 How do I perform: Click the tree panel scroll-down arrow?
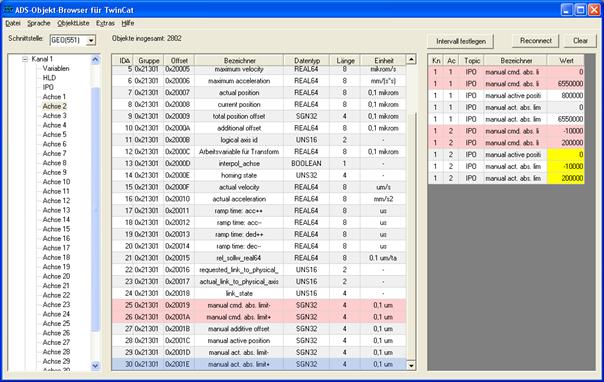[x=95, y=366]
